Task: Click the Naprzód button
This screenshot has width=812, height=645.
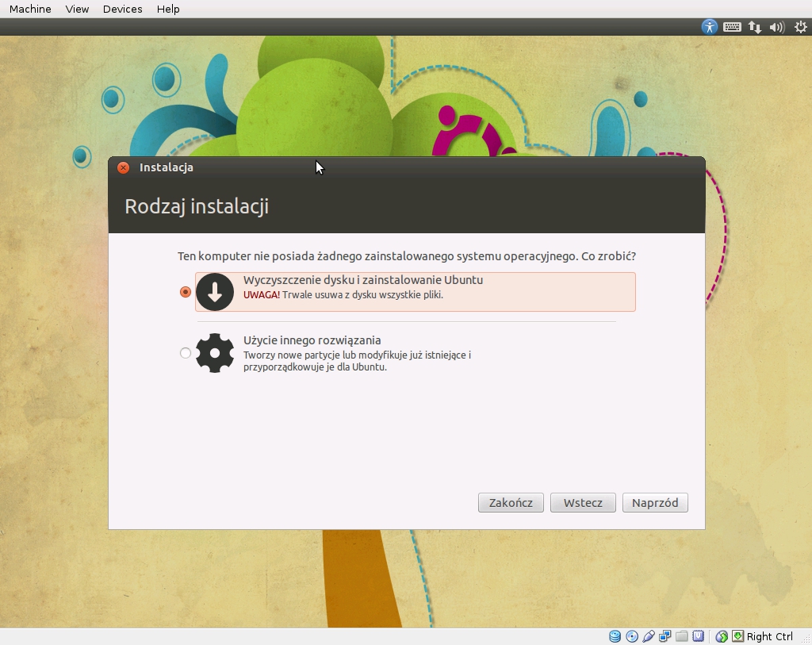Action: [655, 502]
